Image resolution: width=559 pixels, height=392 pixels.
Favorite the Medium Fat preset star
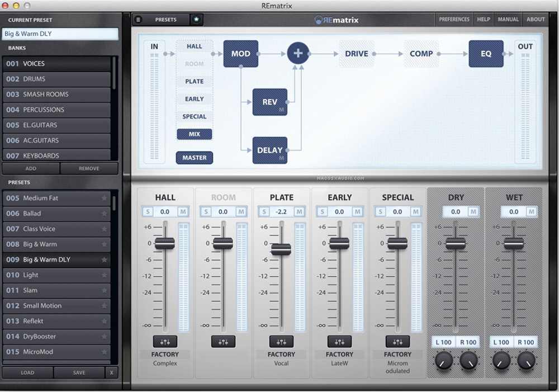click(104, 198)
